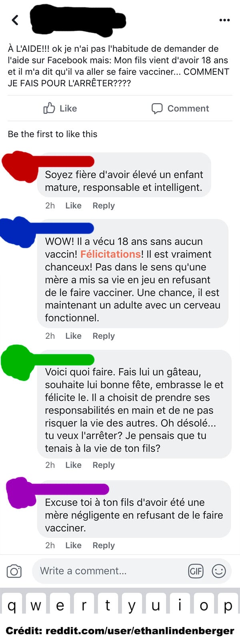Open the three-dots post options menu

click(224, 20)
